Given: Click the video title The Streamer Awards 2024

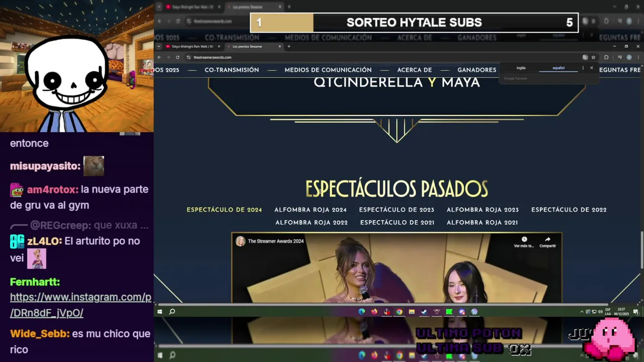Looking at the screenshot, I should click(x=276, y=241).
